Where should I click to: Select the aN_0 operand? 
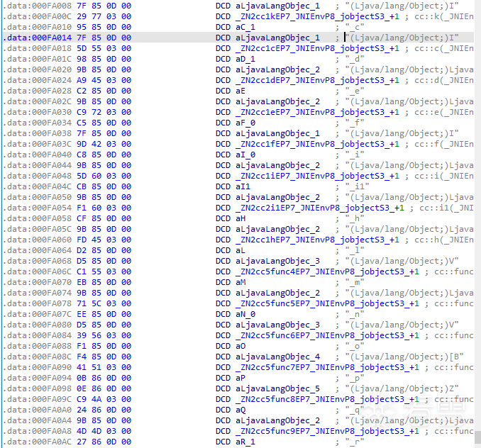click(x=245, y=314)
